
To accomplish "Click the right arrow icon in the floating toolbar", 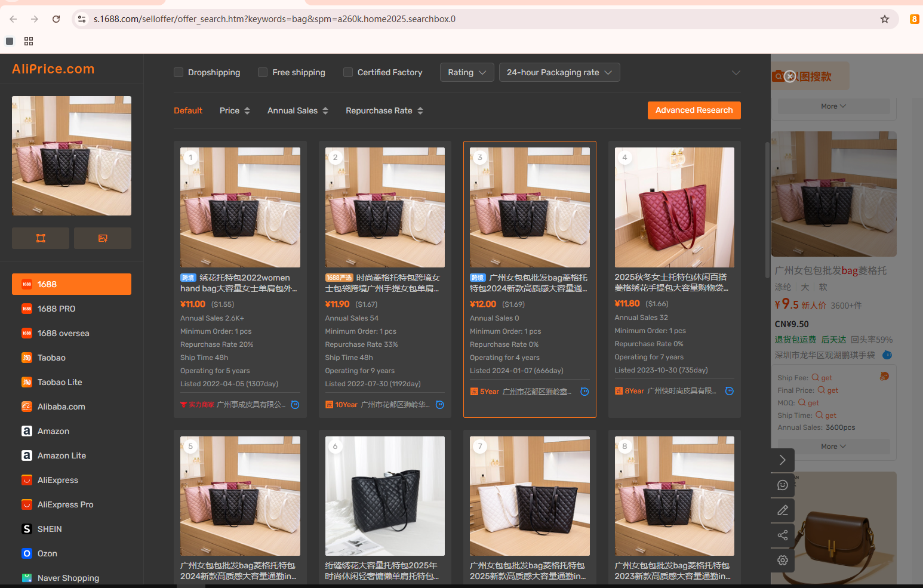I will click(x=783, y=460).
